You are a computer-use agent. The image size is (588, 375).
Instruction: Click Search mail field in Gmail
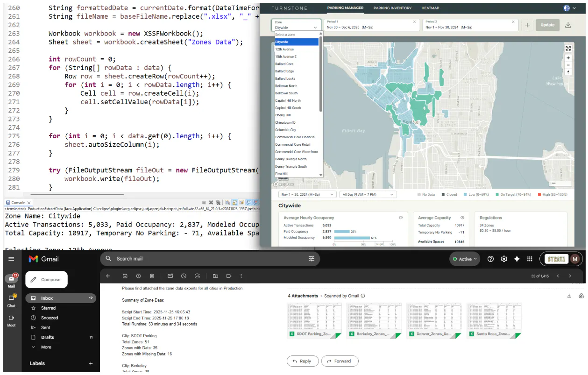(209, 259)
